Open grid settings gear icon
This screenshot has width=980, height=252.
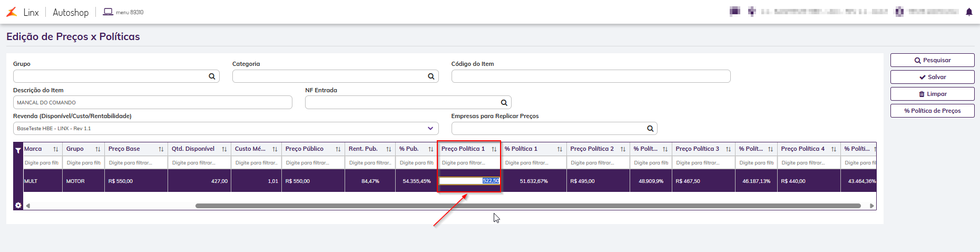[x=18, y=205]
